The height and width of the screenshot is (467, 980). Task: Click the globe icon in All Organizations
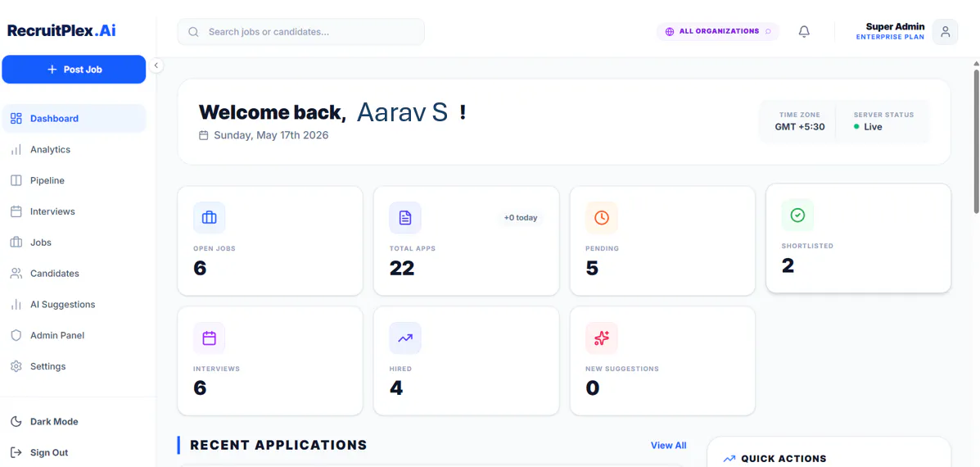coord(670,31)
